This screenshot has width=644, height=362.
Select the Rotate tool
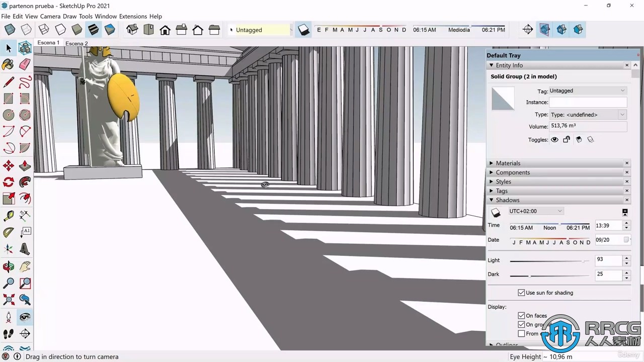[x=9, y=183]
